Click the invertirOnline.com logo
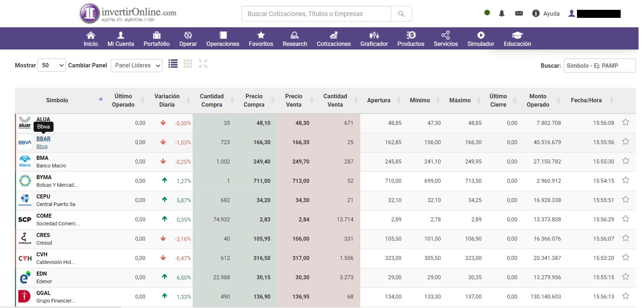The height and width of the screenshot is (308, 644). [128, 13]
